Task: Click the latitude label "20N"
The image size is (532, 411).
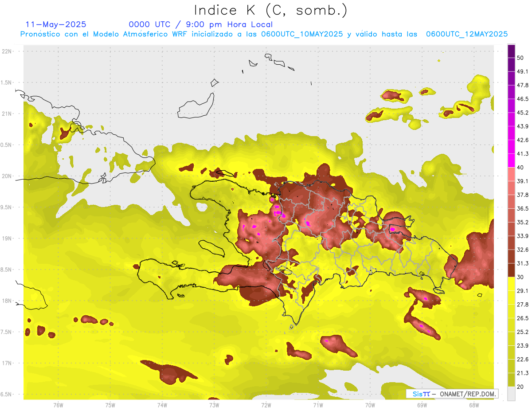Action: 8,176
